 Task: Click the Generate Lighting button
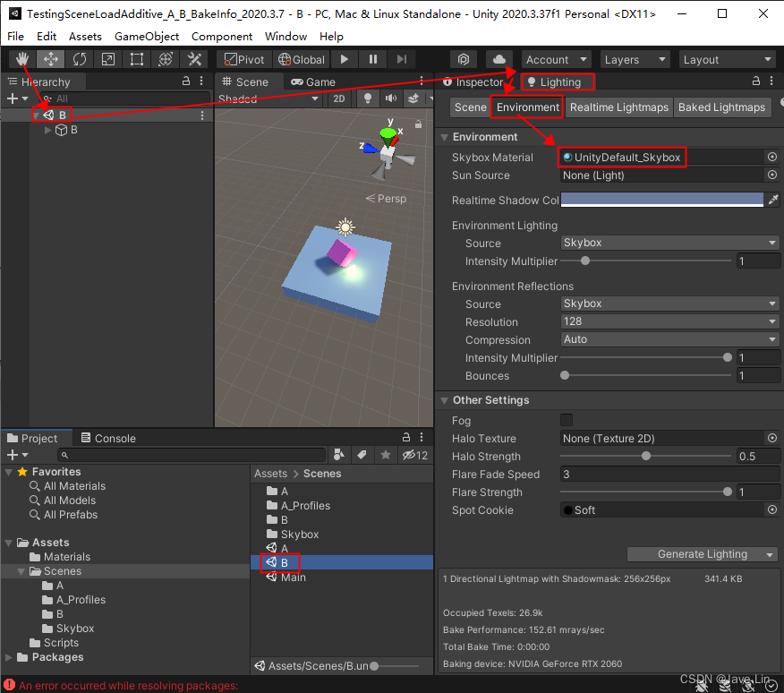[702, 554]
